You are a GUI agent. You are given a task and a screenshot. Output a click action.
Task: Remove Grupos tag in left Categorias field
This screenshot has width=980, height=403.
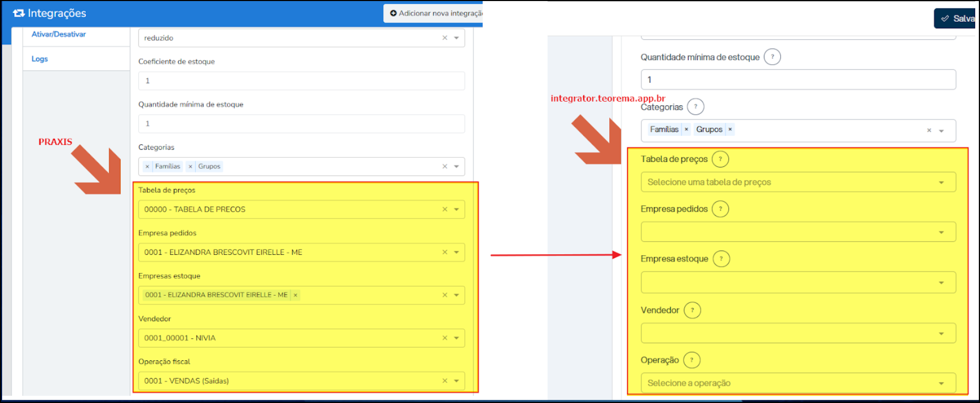[x=191, y=166]
